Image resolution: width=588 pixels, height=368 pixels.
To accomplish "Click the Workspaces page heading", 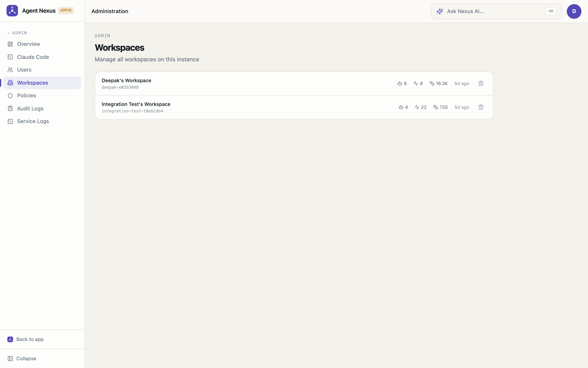I will tap(120, 48).
